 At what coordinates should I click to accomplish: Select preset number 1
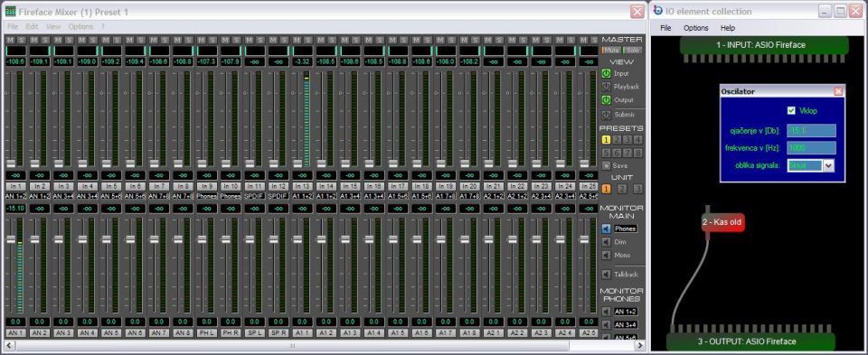point(606,140)
